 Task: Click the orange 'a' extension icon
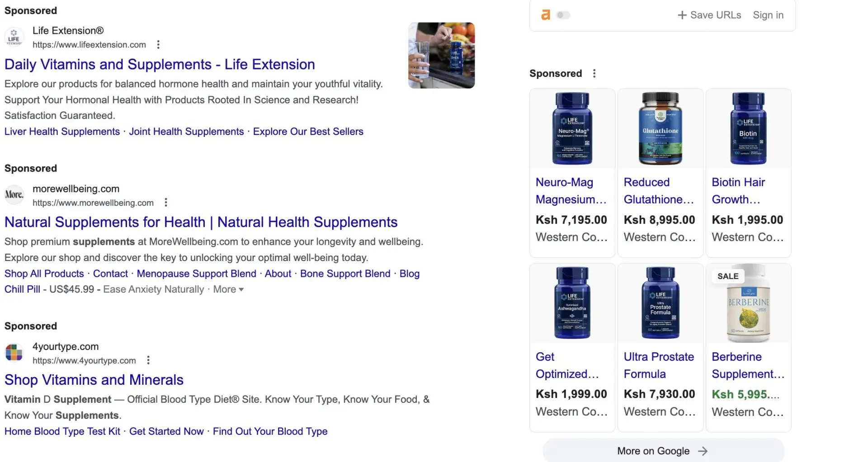pyautogui.click(x=546, y=14)
